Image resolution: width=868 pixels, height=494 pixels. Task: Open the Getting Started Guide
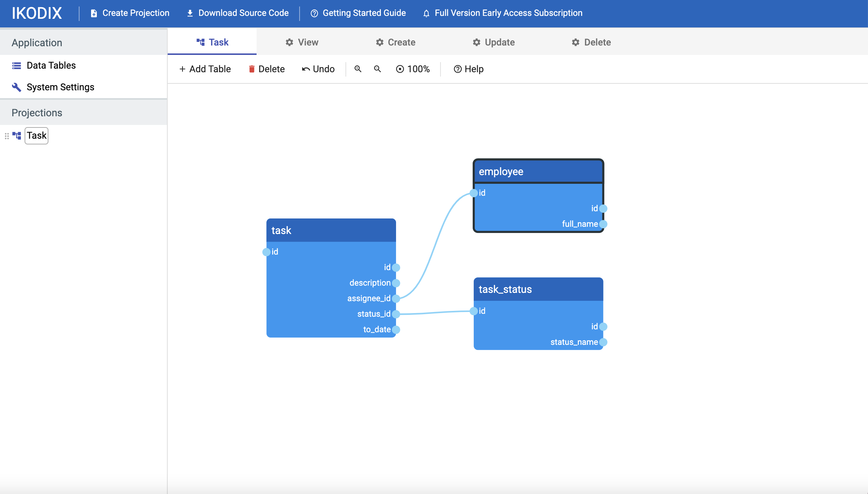(x=358, y=13)
